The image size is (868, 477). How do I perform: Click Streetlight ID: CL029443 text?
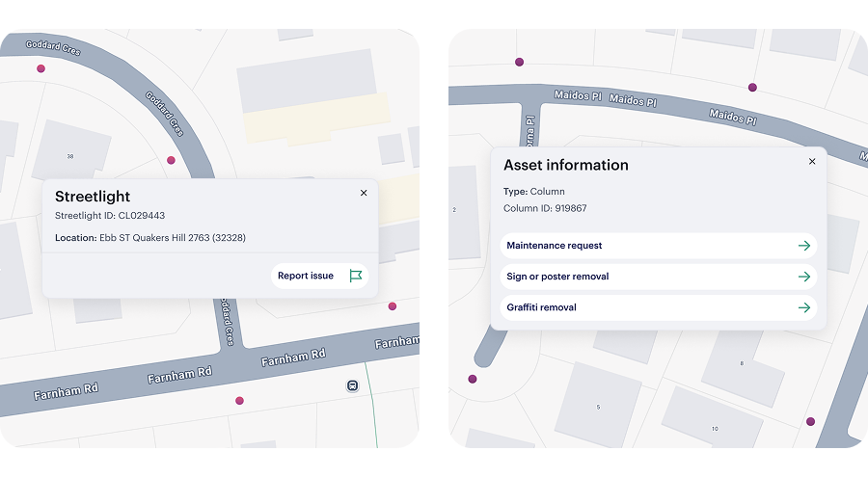(110, 216)
